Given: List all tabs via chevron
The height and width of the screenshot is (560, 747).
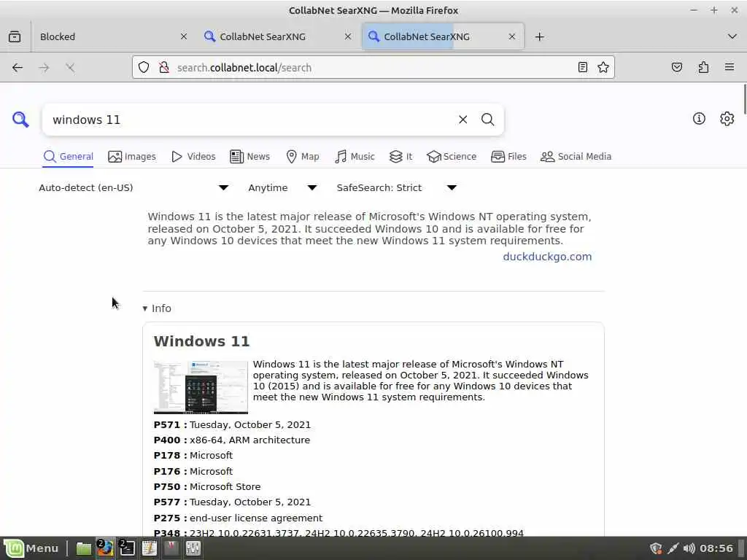Looking at the screenshot, I should point(732,36).
